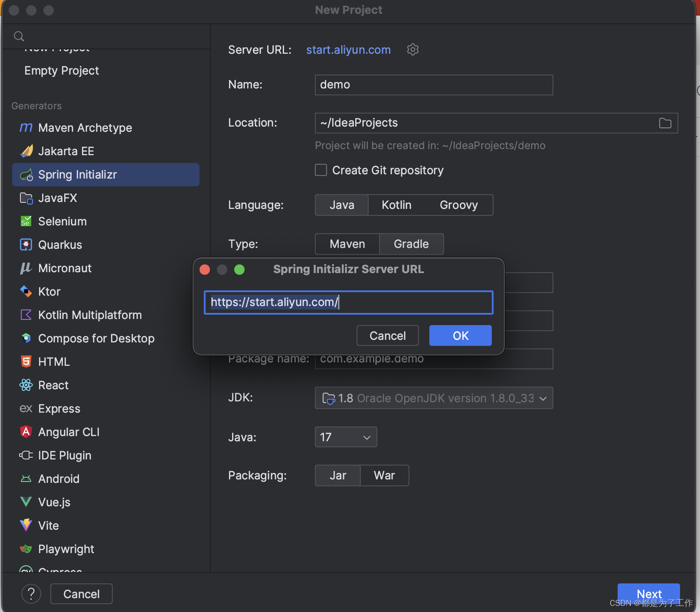Open start.aliyun.com server URL link

tap(348, 50)
